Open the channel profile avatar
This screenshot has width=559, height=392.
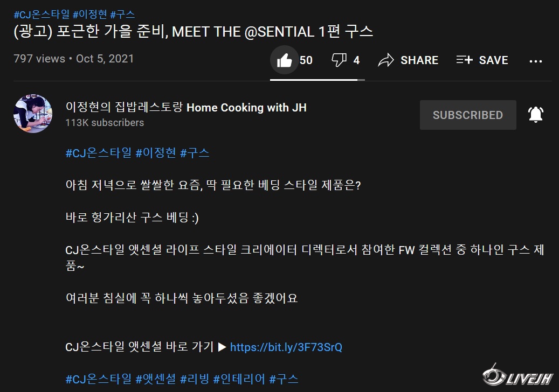click(33, 114)
